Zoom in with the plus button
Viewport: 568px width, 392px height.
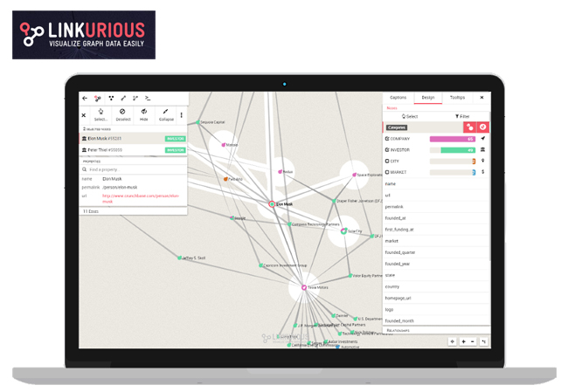point(463,341)
